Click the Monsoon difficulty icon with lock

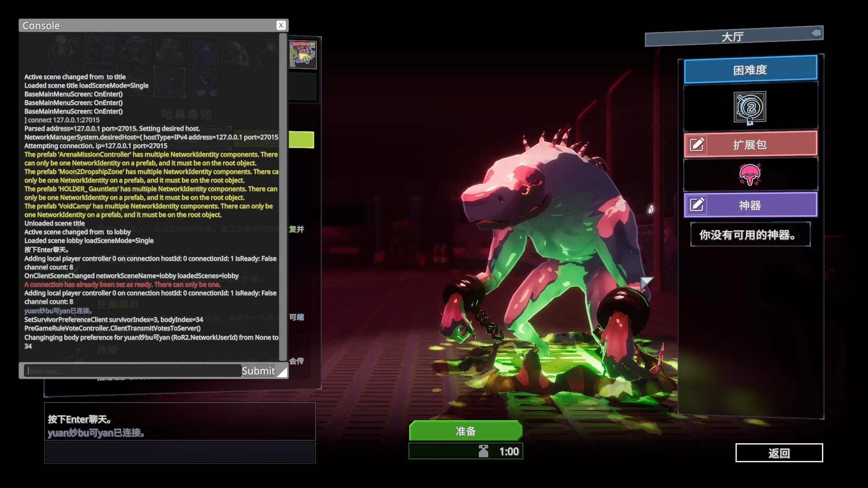click(x=750, y=108)
